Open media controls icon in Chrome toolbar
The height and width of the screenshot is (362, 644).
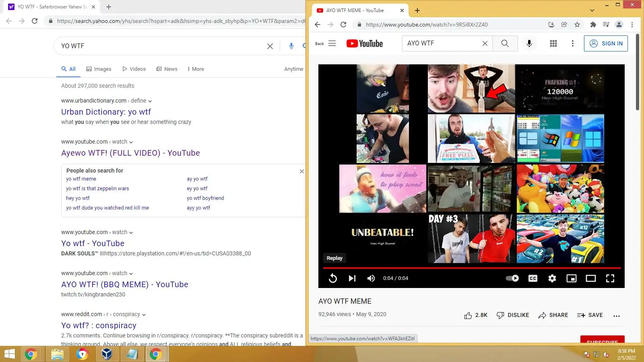[606, 25]
